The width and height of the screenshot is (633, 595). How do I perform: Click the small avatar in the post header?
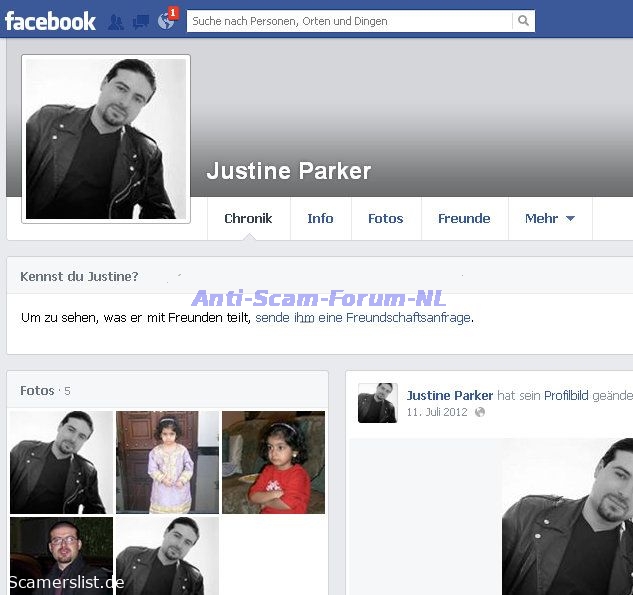[x=378, y=402]
